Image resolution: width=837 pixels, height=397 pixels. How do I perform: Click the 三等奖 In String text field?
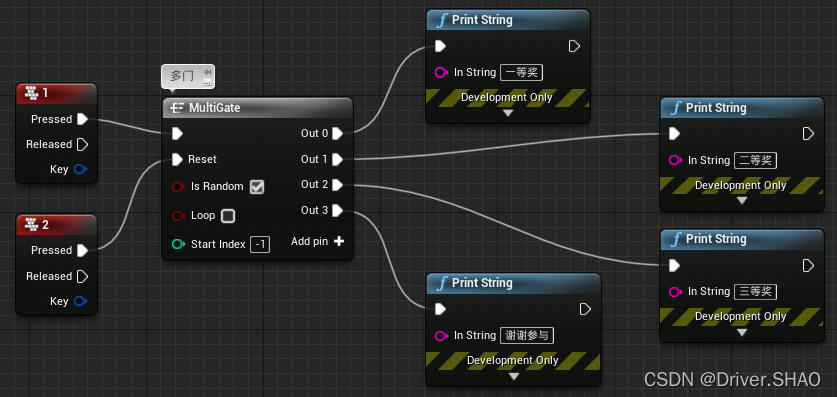click(755, 291)
